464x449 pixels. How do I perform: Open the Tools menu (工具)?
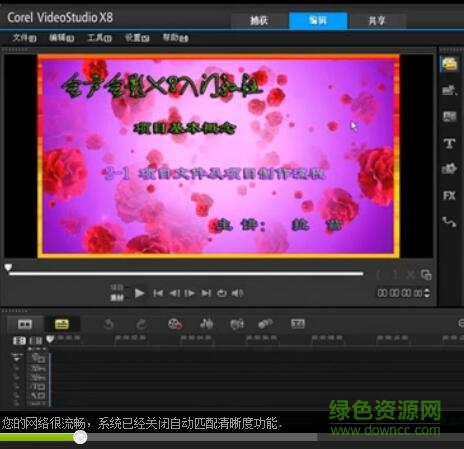tap(99, 38)
